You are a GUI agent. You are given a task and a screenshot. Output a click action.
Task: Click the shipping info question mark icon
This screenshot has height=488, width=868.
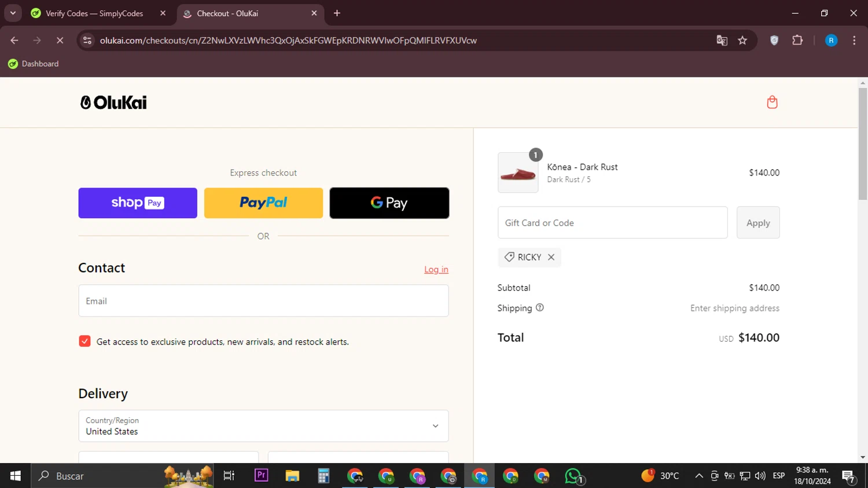pos(539,307)
